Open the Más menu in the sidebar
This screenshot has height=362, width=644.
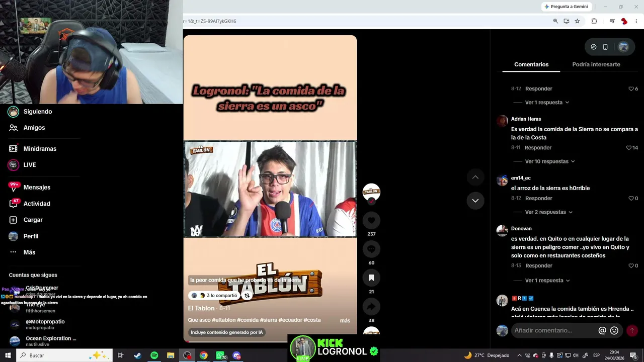pos(29,252)
